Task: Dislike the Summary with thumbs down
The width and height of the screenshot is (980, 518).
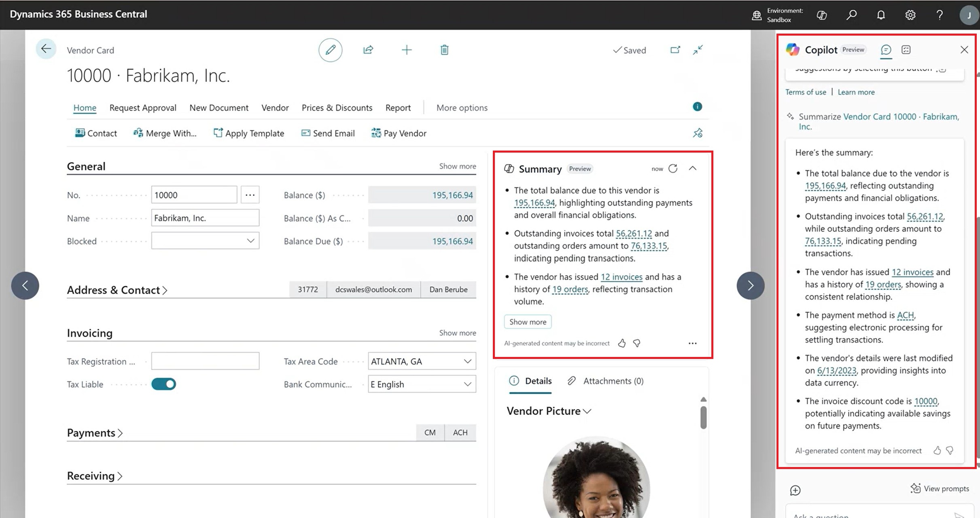Action: 637,343
